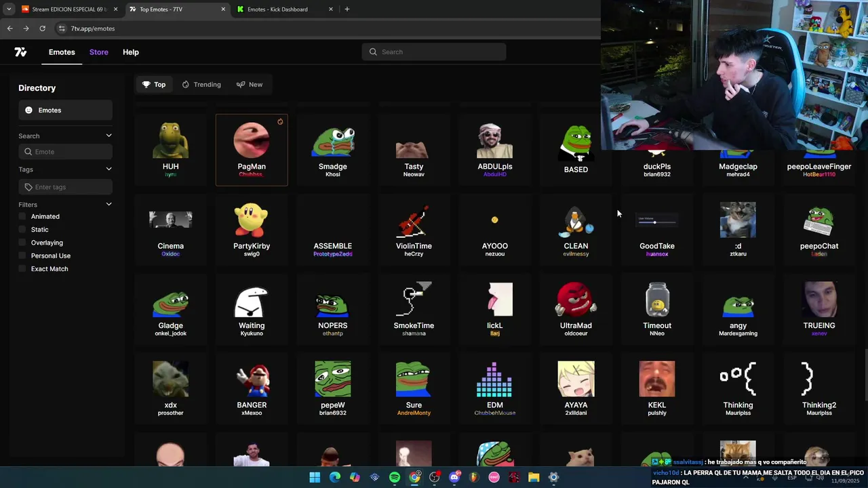Click the AYAYA emote
Screen dimensions: 868x488
pos(576,388)
